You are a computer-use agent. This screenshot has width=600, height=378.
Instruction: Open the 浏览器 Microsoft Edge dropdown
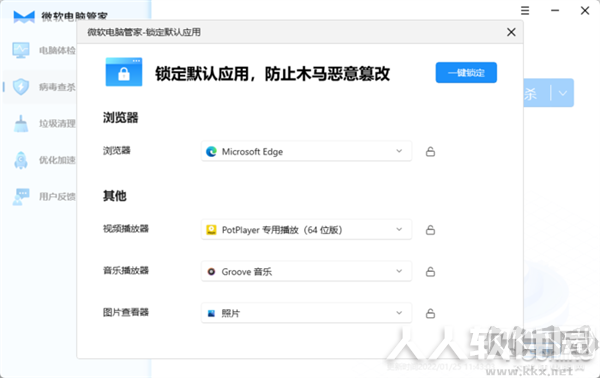pyautogui.click(x=307, y=152)
